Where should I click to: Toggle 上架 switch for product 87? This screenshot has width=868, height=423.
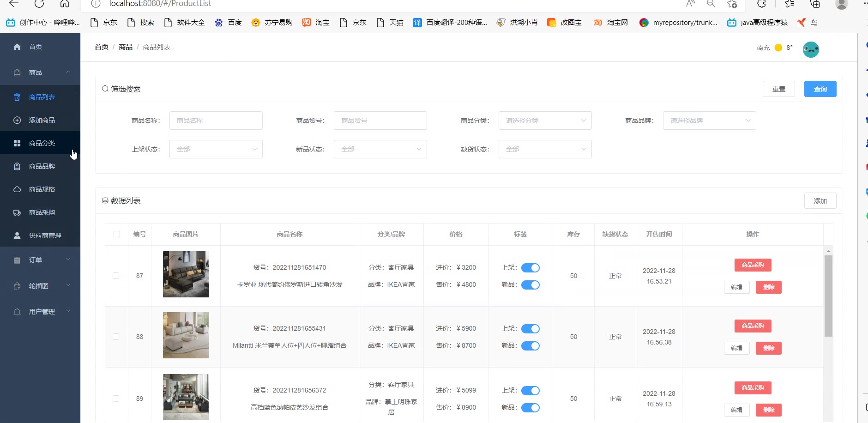tap(530, 268)
